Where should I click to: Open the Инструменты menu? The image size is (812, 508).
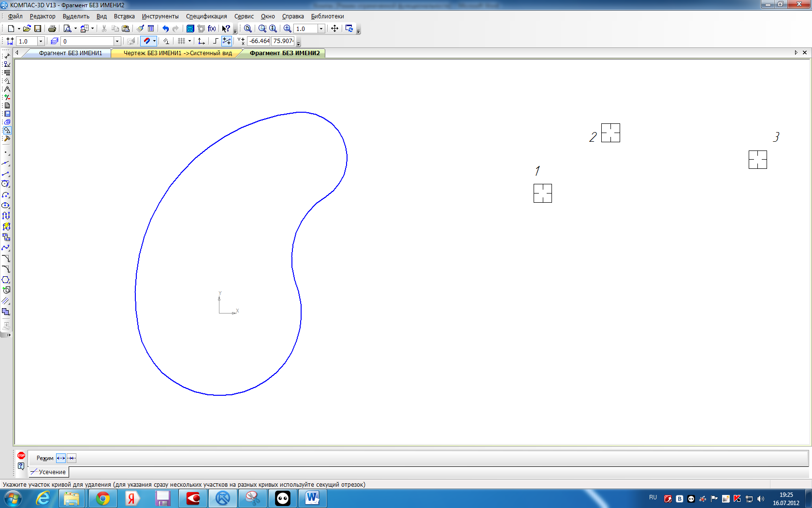click(160, 16)
